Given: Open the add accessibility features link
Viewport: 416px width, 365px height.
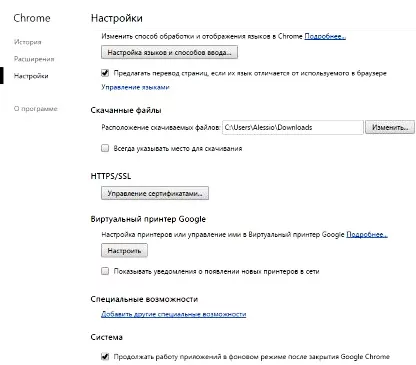Looking at the screenshot, I should [x=174, y=314].
